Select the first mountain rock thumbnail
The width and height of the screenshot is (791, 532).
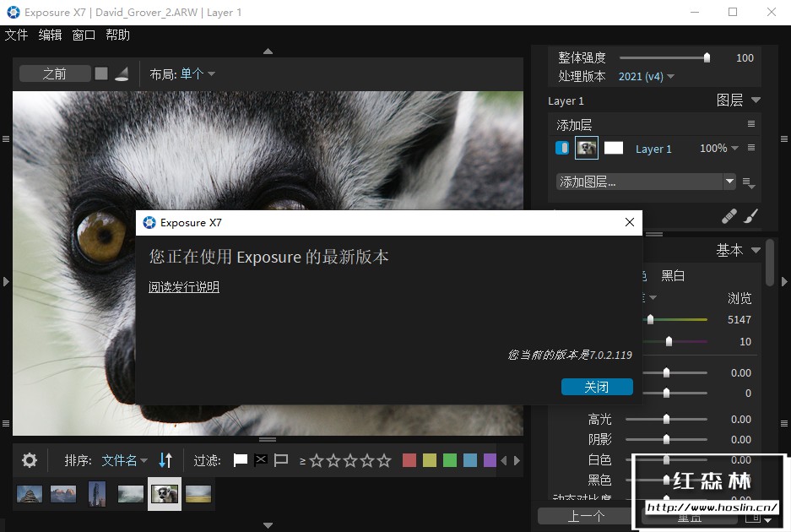click(x=30, y=494)
